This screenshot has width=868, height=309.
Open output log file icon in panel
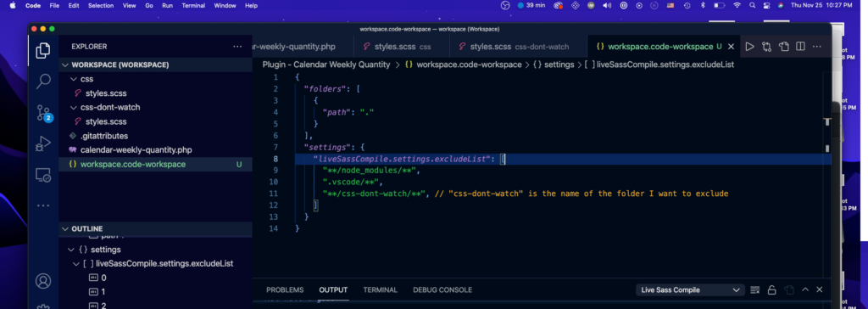[789, 290]
